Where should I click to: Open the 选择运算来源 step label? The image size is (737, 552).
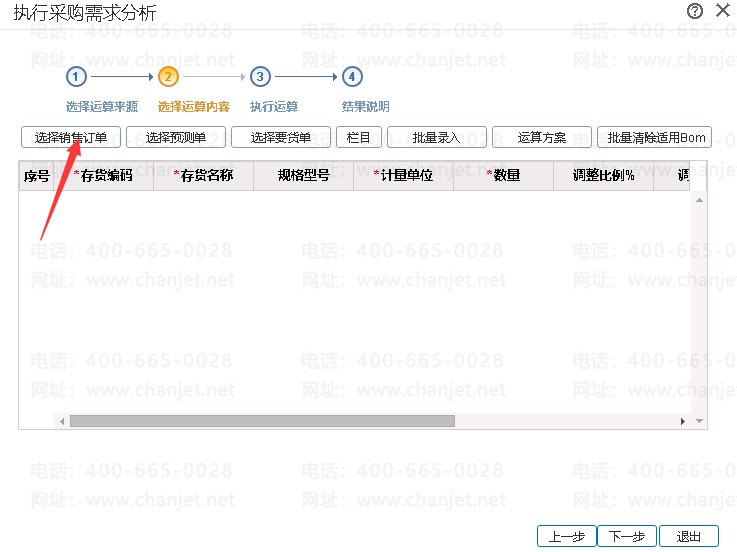pyautogui.click(x=102, y=107)
